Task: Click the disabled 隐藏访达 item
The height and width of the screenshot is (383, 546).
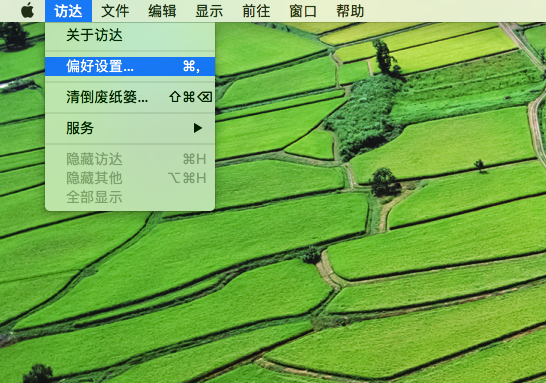Action: 130,159
